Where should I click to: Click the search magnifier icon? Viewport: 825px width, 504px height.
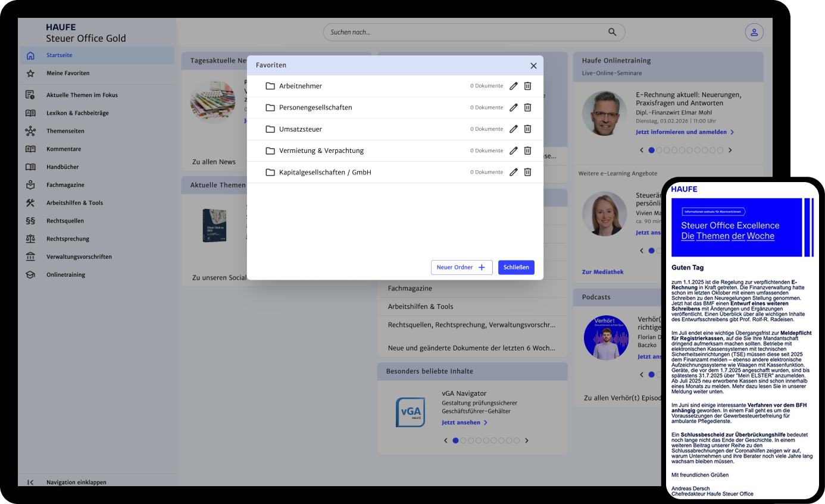(x=612, y=32)
